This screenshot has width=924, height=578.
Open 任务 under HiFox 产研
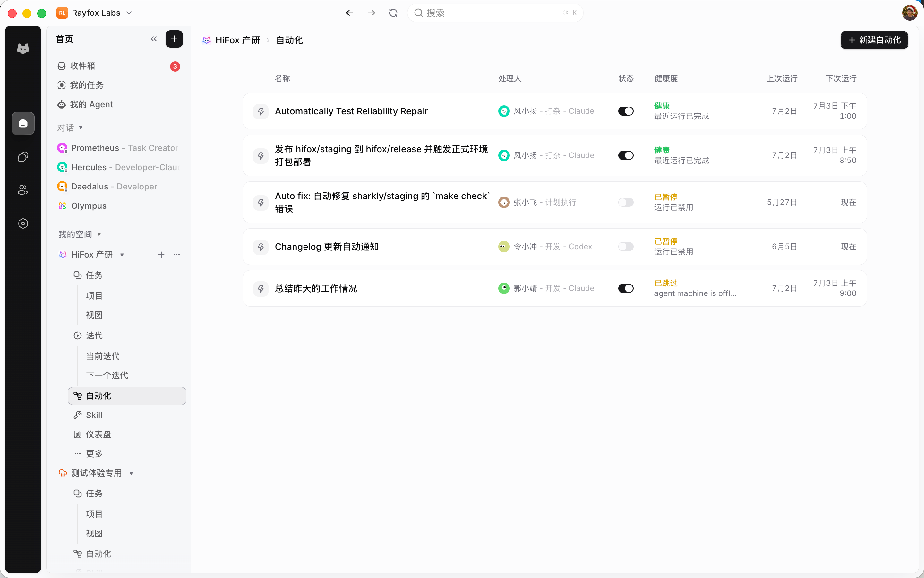point(127,275)
